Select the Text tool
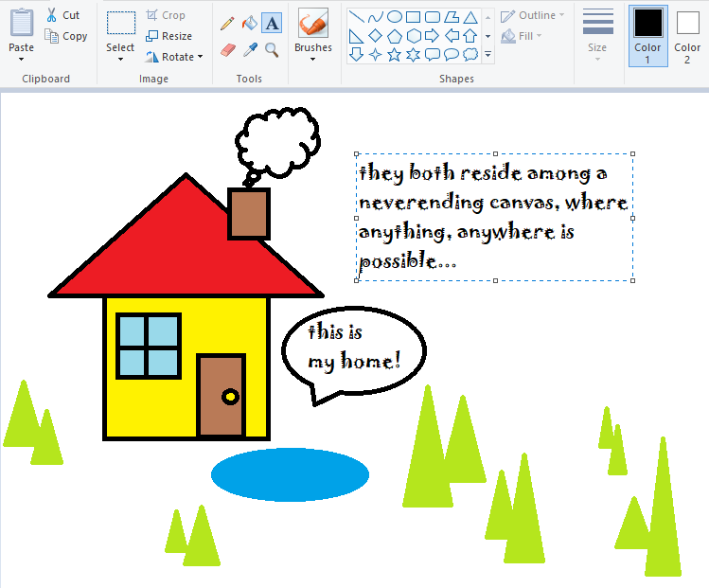 272,23
